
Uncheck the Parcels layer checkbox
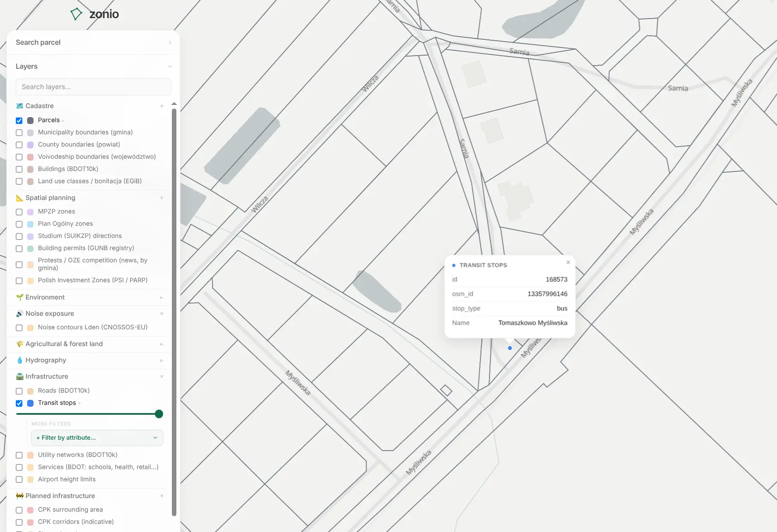19,120
